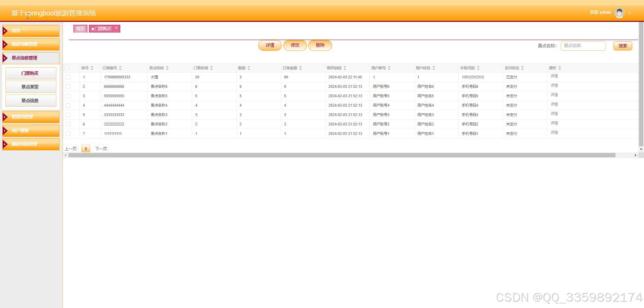The height and width of the screenshot is (308, 644).
Task: Check row with order 4444444444
Action: point(68,105)
